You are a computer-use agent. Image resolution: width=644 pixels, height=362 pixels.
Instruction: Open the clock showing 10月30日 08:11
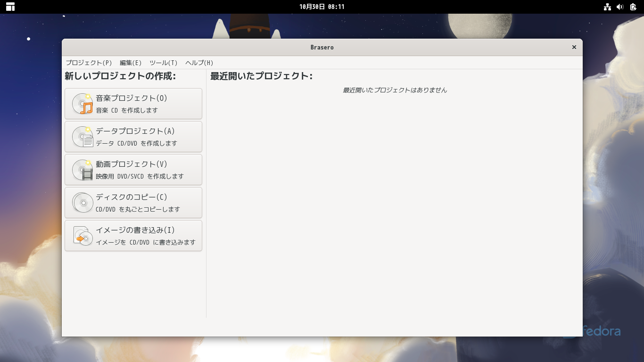pyautogui.click(x=322, y=7)
